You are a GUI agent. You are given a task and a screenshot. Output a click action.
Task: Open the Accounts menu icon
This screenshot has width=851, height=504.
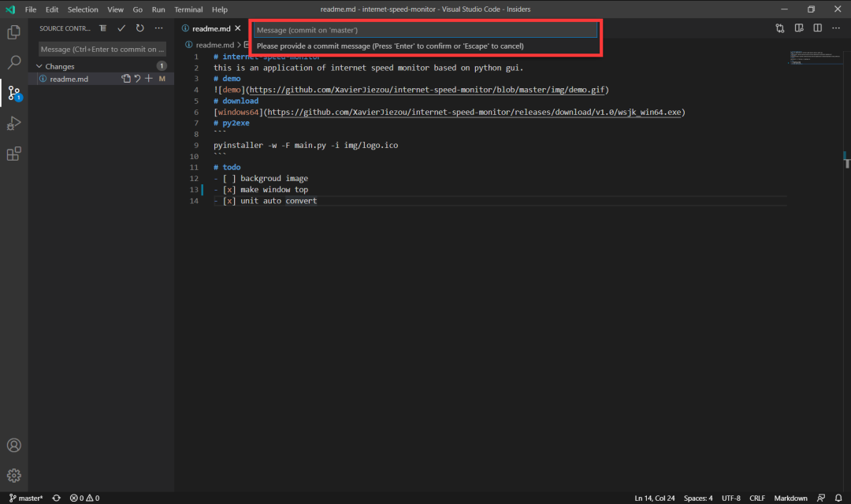point(14,446)
